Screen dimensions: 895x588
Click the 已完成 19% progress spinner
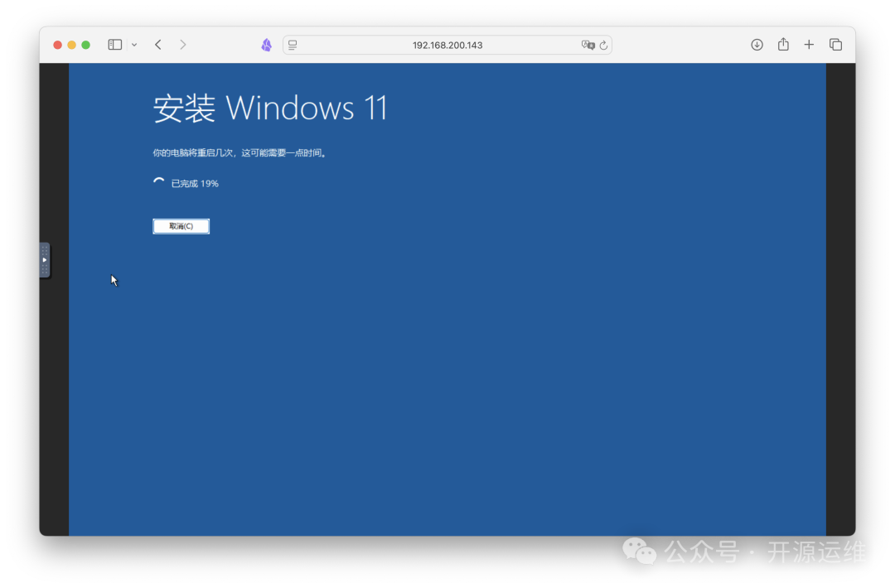coord(185,183)
